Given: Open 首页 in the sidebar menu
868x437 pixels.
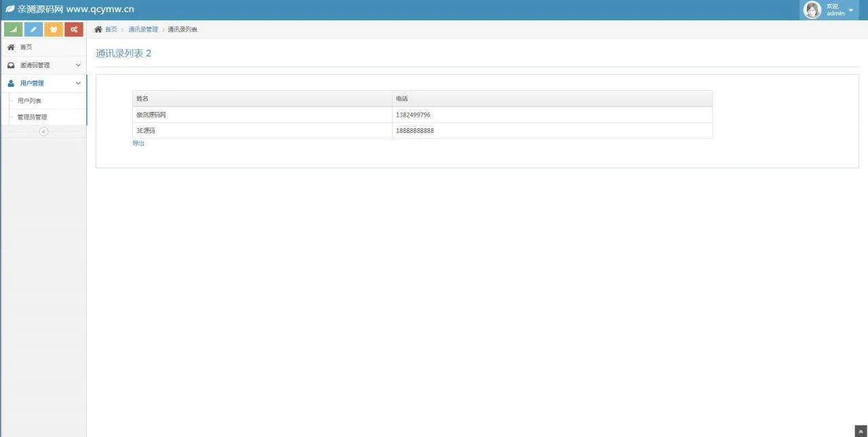Looking at the screenshot, I should [x=26, y=47].
